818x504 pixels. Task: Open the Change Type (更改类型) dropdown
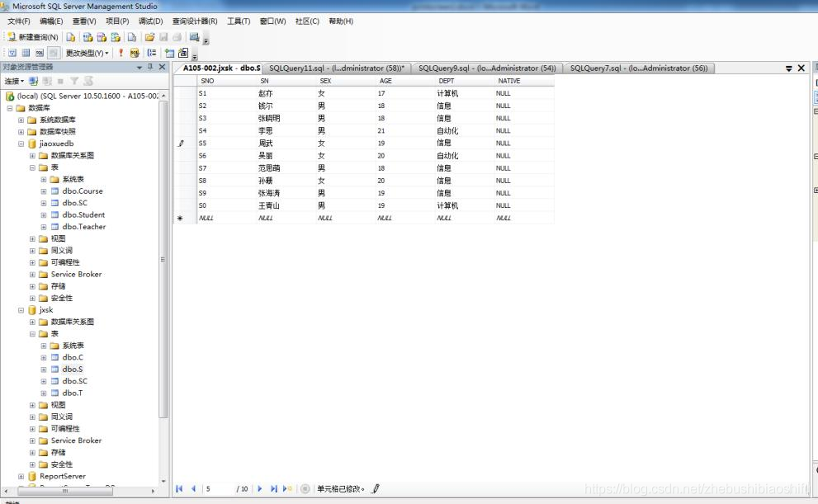click(87, 53)
